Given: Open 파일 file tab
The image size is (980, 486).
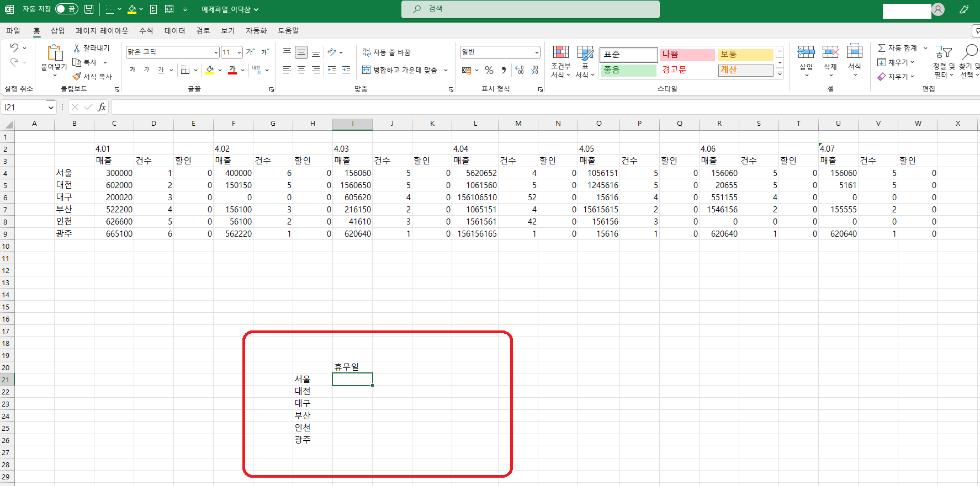Looking at the screenshot, I should [x=13, y=31].
